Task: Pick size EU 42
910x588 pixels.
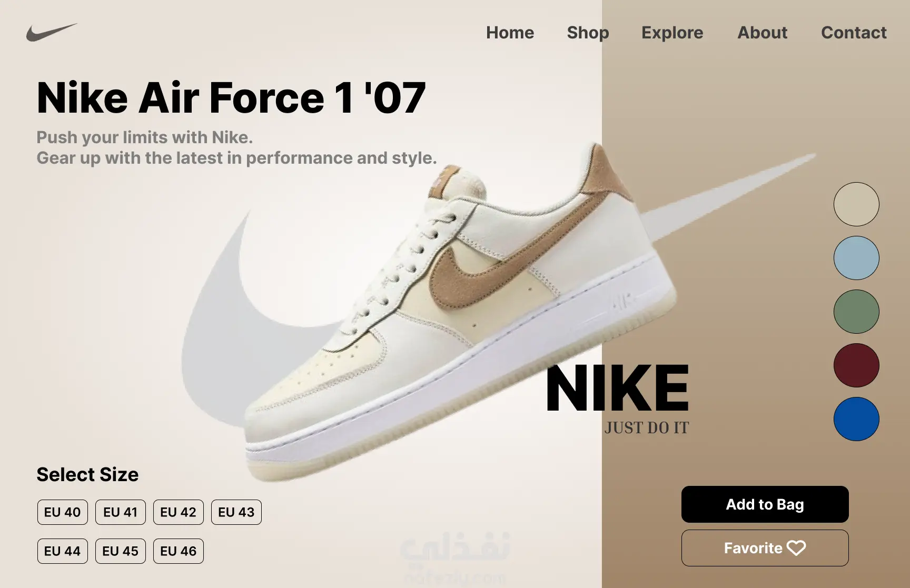Action: click(179, 512)
